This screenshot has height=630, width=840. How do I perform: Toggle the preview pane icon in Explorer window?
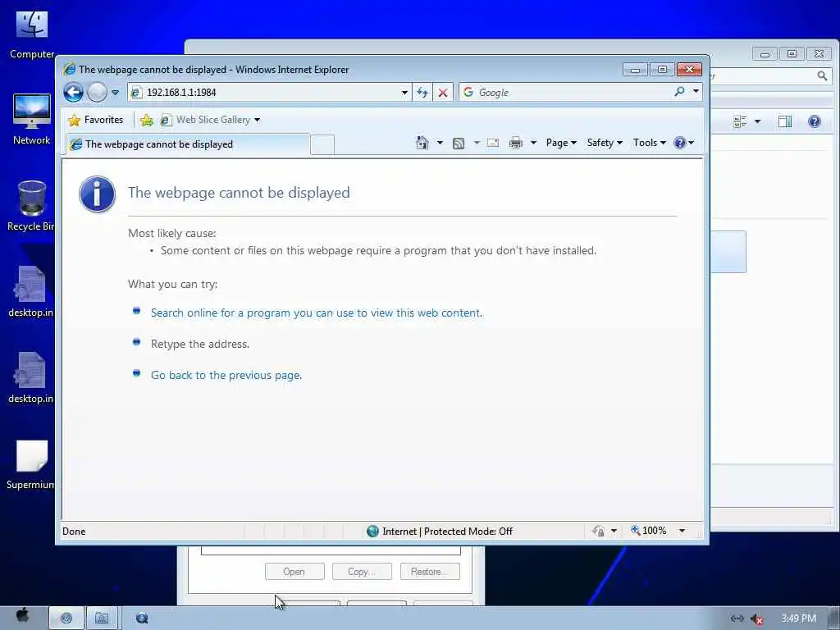coord(785,121)
